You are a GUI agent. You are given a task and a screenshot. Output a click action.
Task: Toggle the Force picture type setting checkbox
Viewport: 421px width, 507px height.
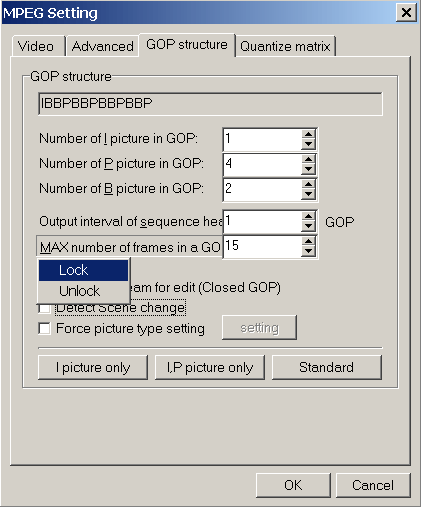[x=44, y=328]
